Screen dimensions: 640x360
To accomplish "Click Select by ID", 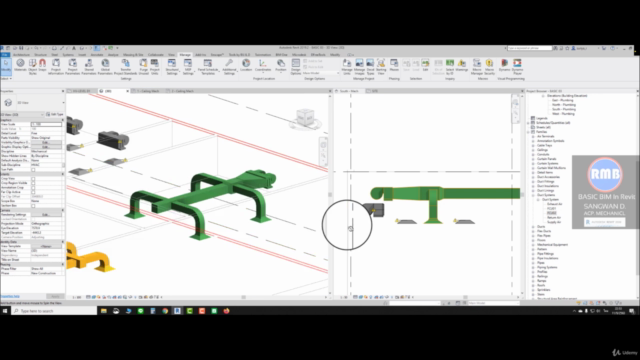I will point(449,67).
